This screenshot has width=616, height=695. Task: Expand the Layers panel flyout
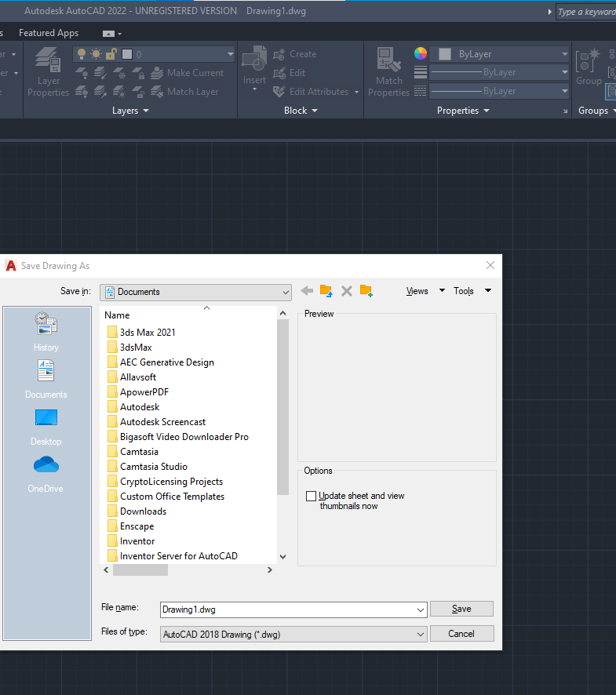[x=130, y=111]
